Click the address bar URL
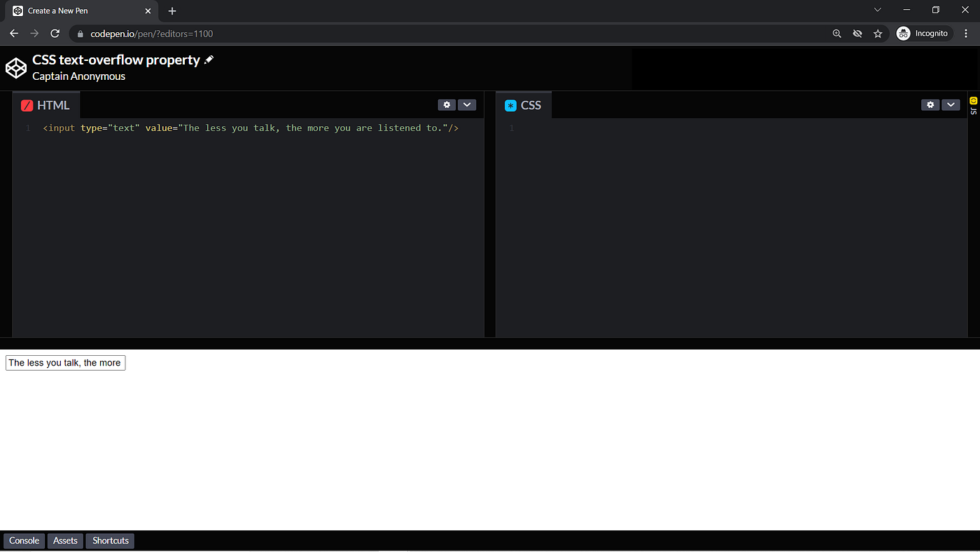This screenshot has width=980, height=552. pyautogui.click(x=152, y=34)
